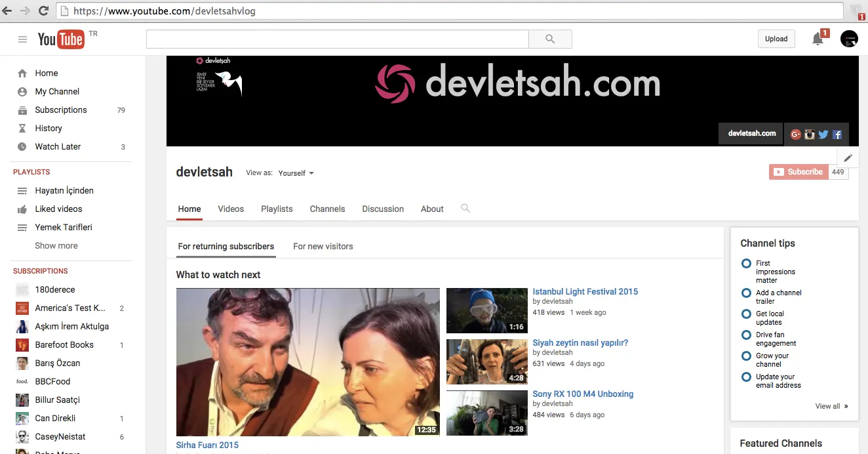Open Aşkım İrem Aktulga subscription
The width and height of the screenshot is (868, 454).
coord(71,326)
